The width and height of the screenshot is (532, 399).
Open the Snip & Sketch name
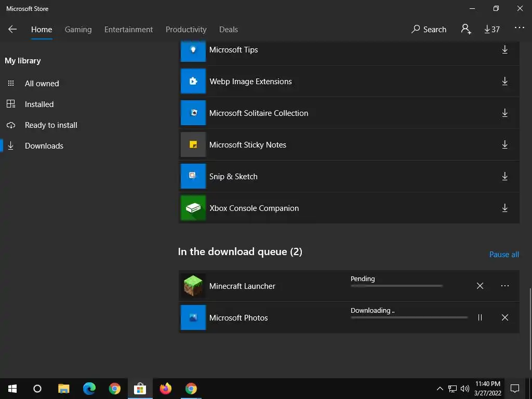[x=233, y=177]
